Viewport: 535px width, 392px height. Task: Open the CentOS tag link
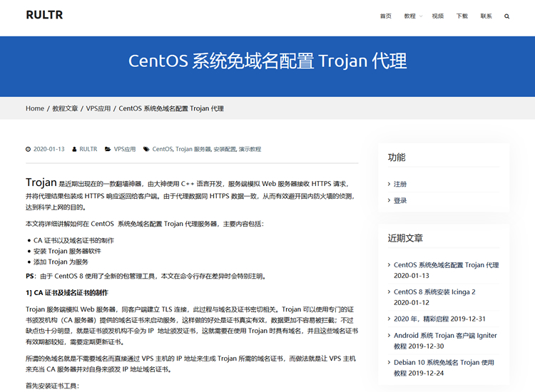pyautogui.click(x=163, y=149)
